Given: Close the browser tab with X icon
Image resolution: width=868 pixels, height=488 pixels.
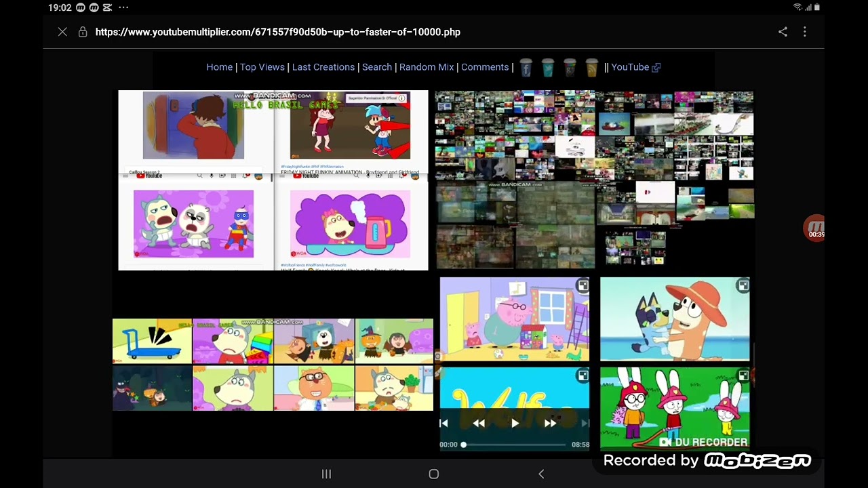Looking at the screenshot, I should click(x=62, y=32).
